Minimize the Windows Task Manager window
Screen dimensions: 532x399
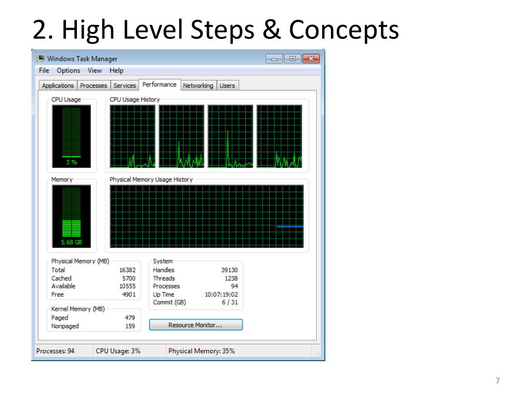[x=274, y=59]
